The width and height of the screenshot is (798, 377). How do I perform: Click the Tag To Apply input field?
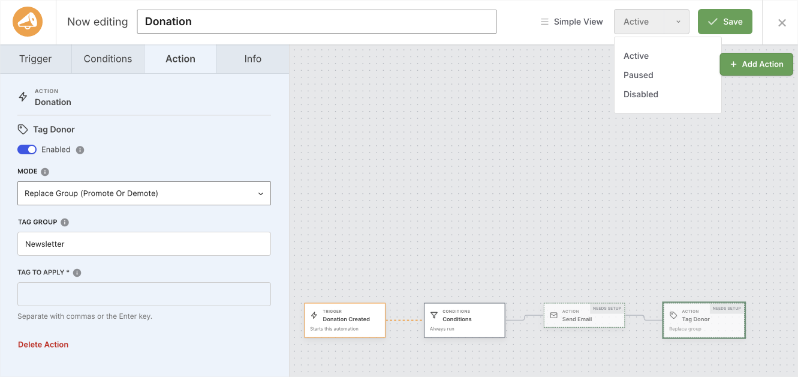pos(144,294)
